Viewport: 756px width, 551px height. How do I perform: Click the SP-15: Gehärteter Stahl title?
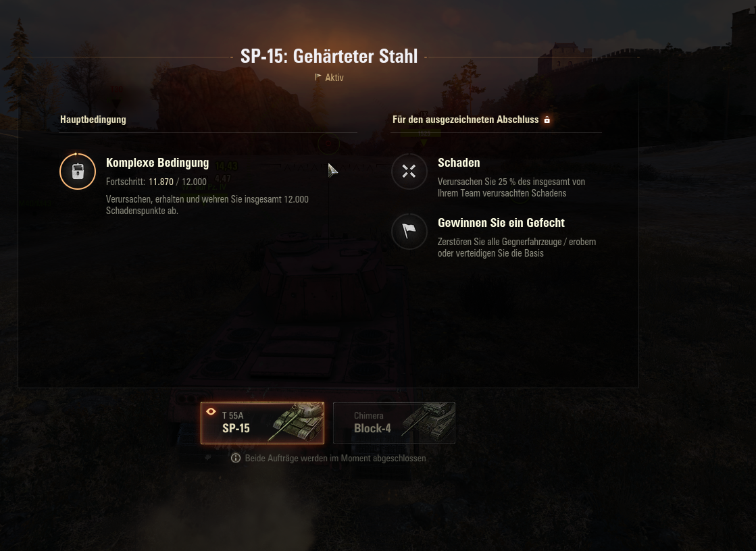(x=329, y=56)
